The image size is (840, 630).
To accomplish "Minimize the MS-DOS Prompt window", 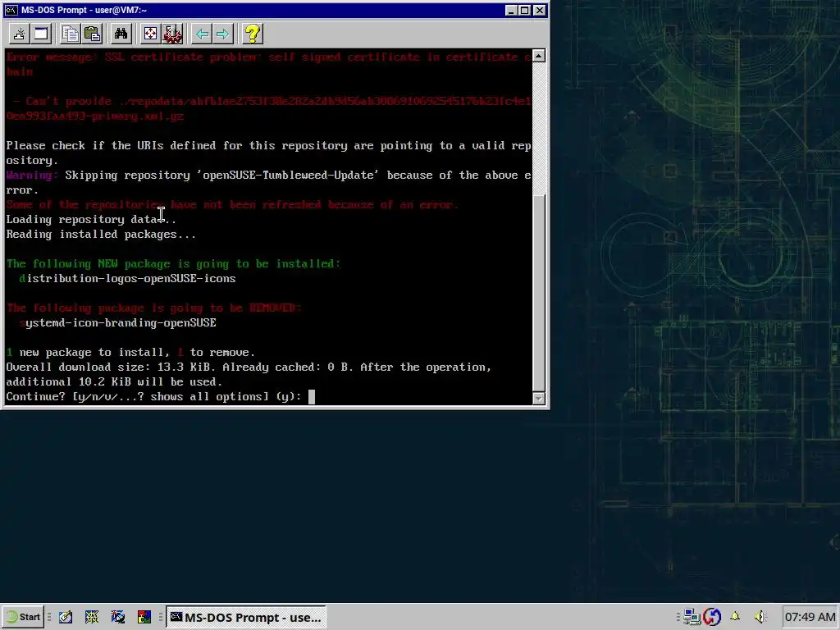I will (x=511, y=10).
